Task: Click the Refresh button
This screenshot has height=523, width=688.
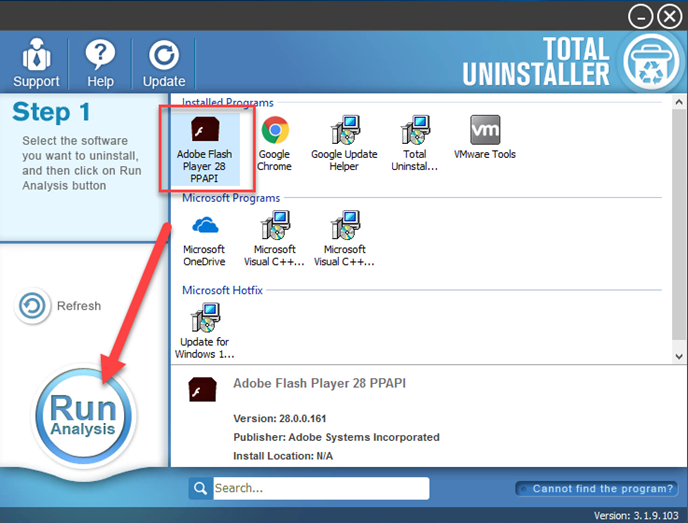Action: click(x=57, y=306)
